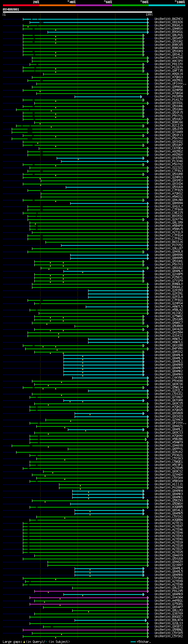Image resolution: width=188 pixels, height=644 pixels.
Task: Select label UniRef100_Q84MK9
Action: 169,594
